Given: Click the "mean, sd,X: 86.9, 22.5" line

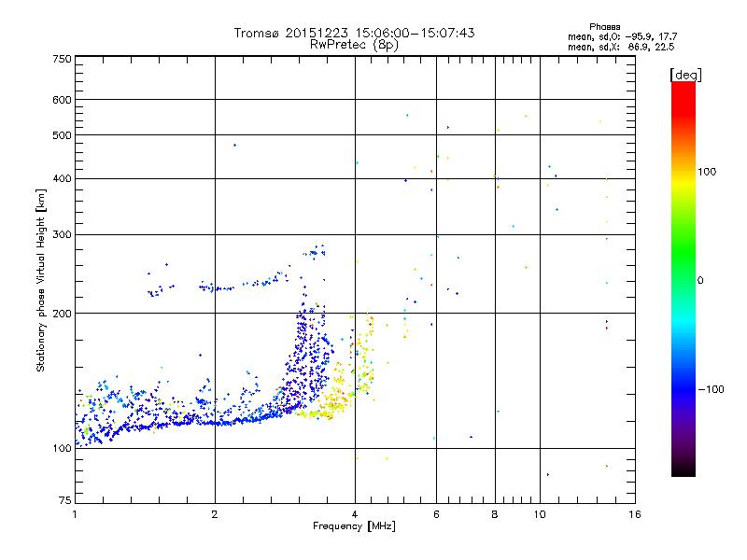Looking at the screenshot, I should click(x=621, y=47).
